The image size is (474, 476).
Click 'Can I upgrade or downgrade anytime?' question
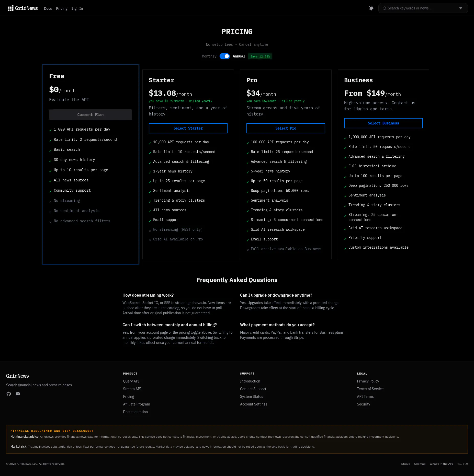(x=276, y=295)
